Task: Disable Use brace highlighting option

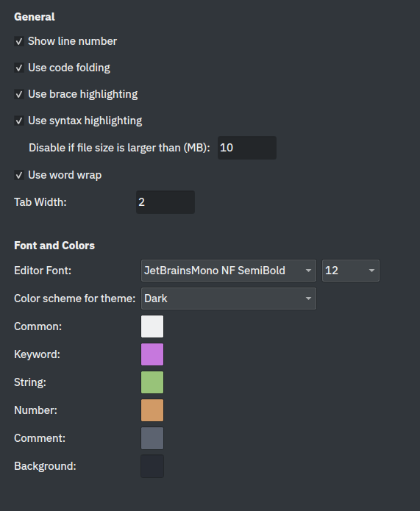Action: click(19, 94)
